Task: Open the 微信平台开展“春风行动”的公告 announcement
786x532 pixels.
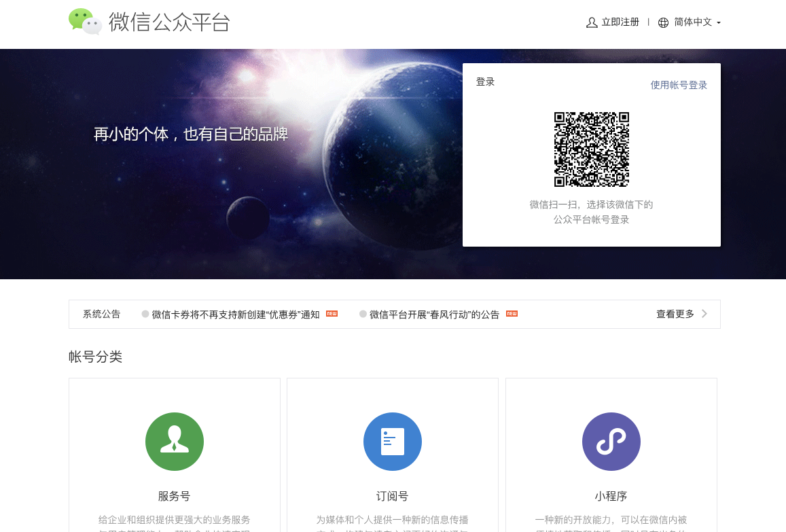Action: pyautogui.click(x=435, y=315)
